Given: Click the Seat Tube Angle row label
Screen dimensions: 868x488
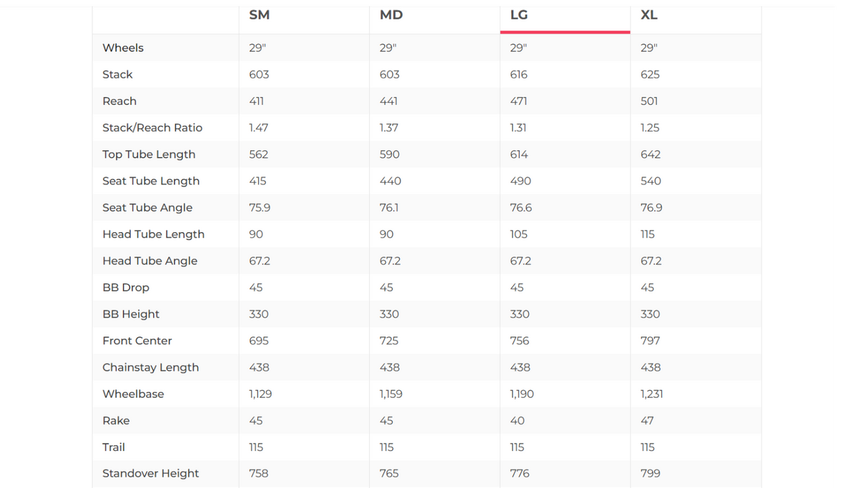Looking at the screenshot, I should pos(147,208).
